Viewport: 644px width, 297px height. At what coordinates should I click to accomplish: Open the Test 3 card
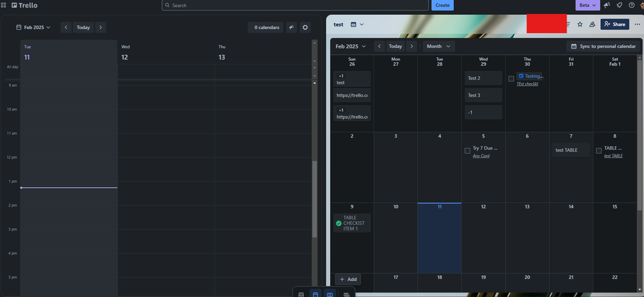[483, 95]
